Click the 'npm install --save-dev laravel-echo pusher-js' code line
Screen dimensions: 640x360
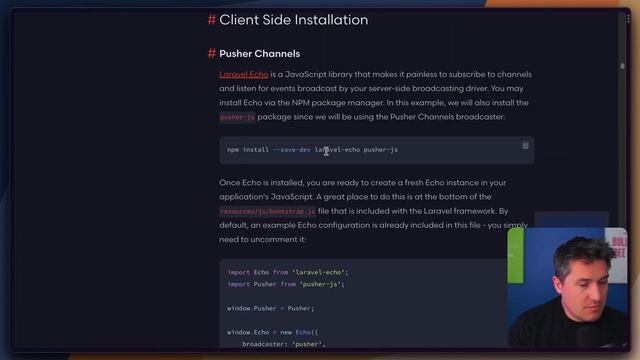click(312, 150)
